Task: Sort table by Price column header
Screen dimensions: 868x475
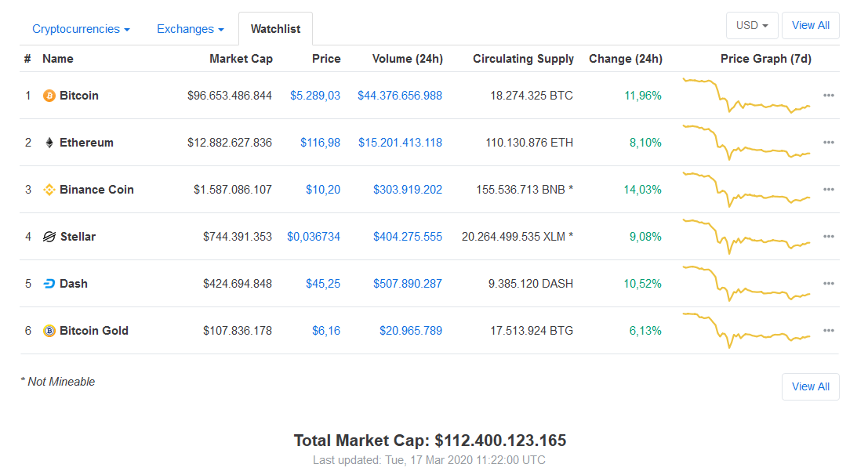Action: click(326, 59)
